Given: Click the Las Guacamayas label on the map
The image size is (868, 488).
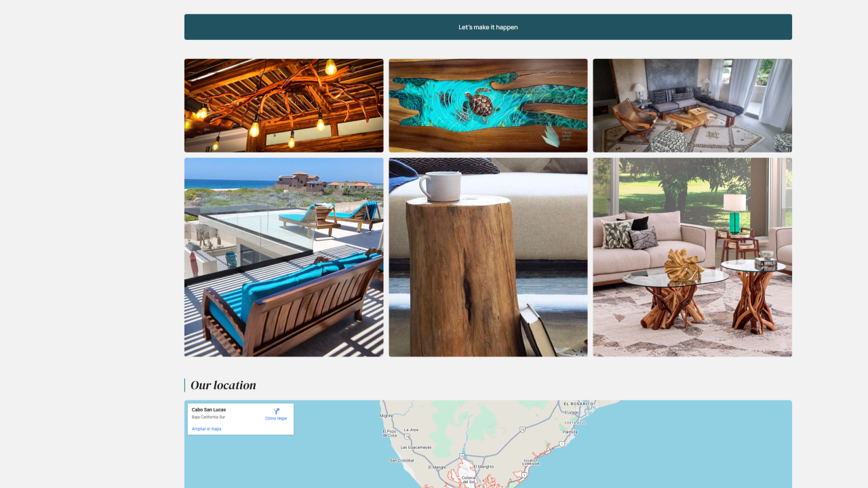Looking at the screenshot, I should 416,447.
